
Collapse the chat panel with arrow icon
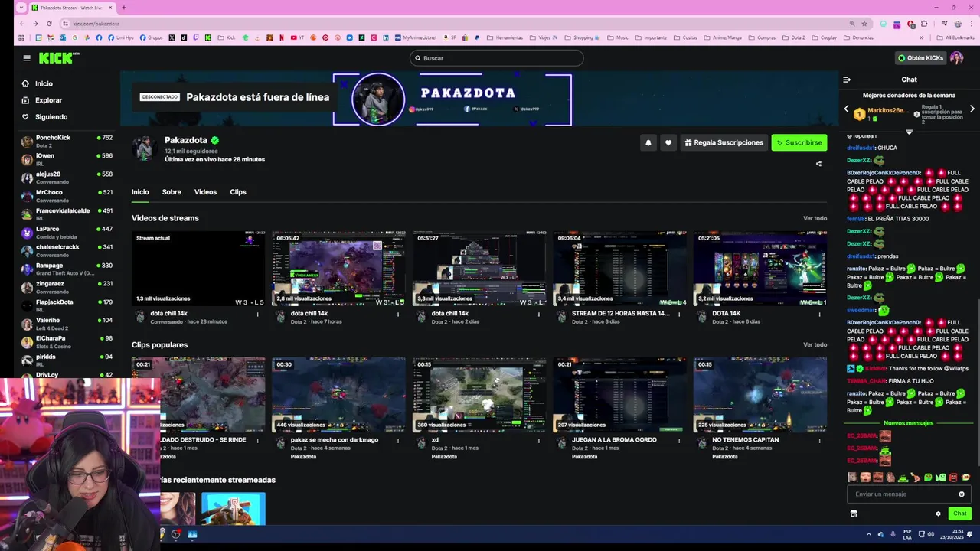pyautogui.click(x=847, y=80)
